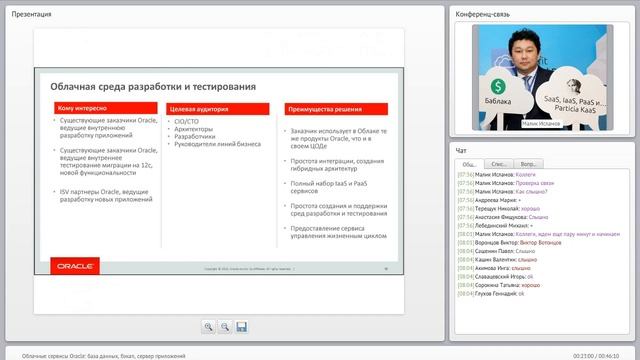Select the 'Лебединский Михаил: +' chat message
This screenshot has height=360, width=640.
click(x=495, y=226)
